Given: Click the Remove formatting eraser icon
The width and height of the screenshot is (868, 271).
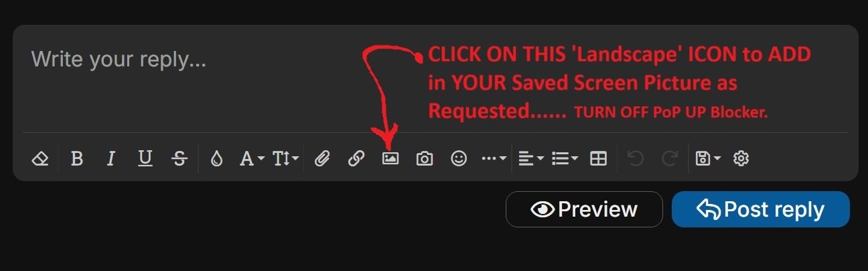Looking at the screenshot, I should pyautogui.click(x=40, y=159).
